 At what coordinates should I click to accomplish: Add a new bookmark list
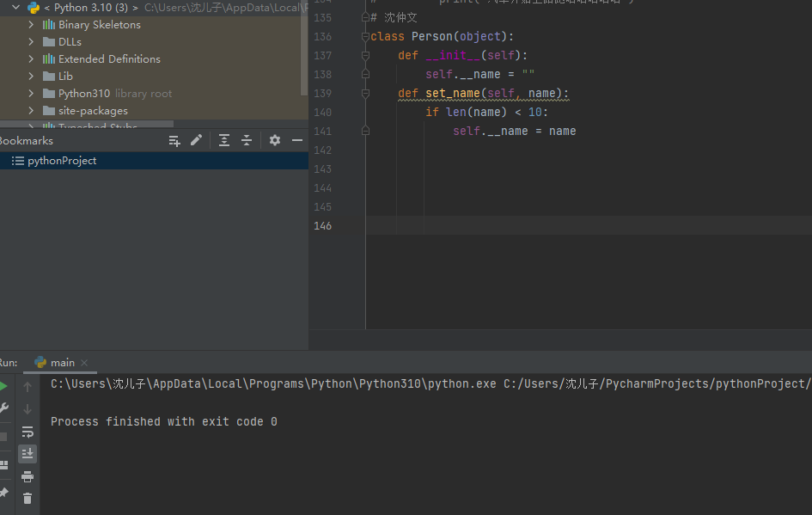(175, 140)
